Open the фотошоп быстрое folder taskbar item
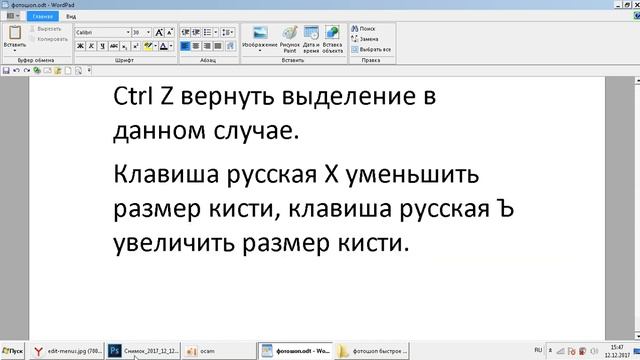The image size is (640, 360). (x=372, y=351)
